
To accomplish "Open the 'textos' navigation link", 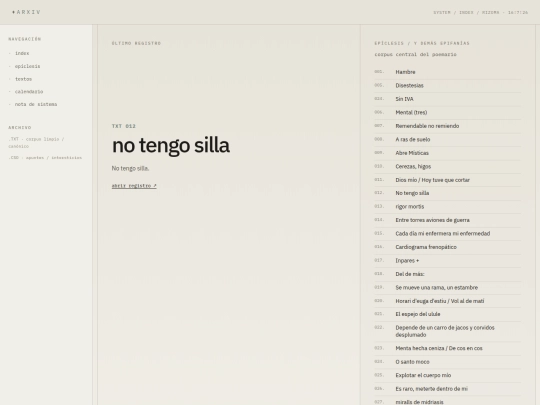I will click(x=23, y=79).
